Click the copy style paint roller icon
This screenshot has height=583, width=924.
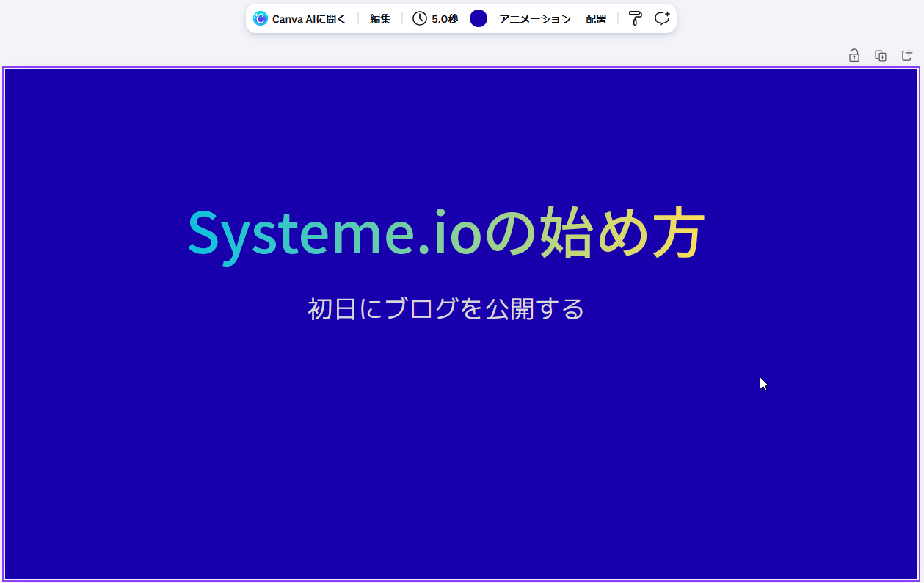click(x=636, y=19)
